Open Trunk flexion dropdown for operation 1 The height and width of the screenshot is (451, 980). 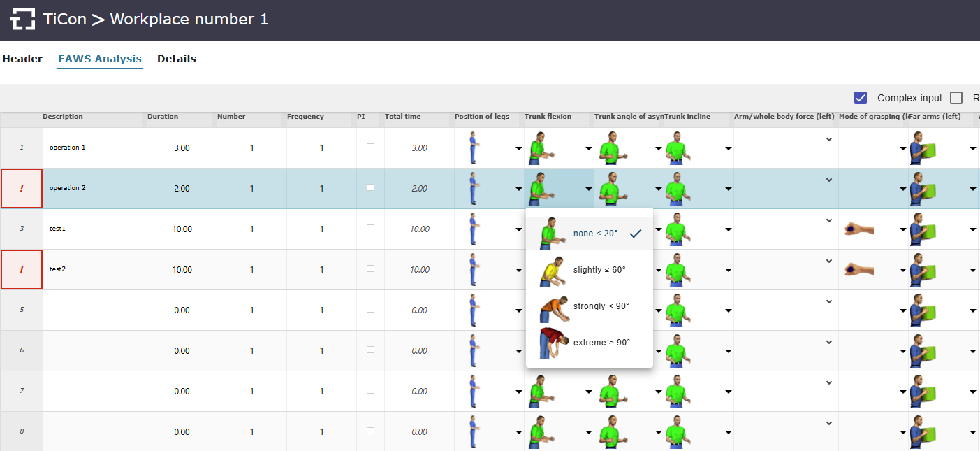588,148
